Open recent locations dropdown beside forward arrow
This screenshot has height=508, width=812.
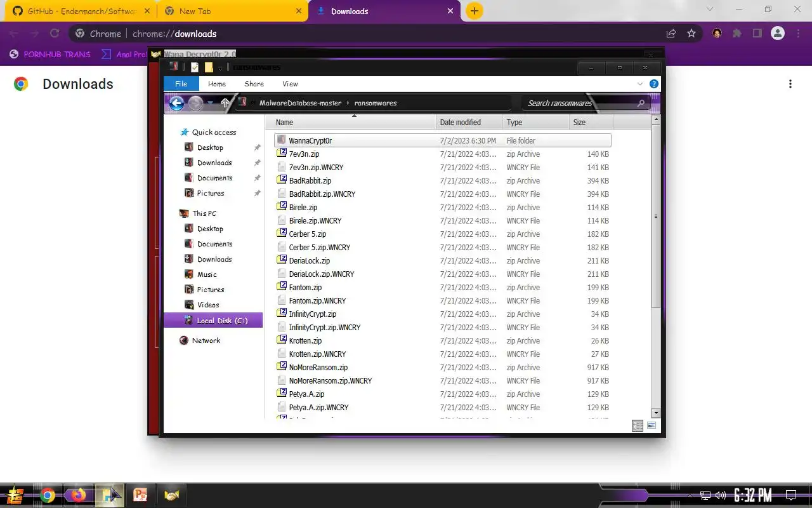(x=211, y=103)
